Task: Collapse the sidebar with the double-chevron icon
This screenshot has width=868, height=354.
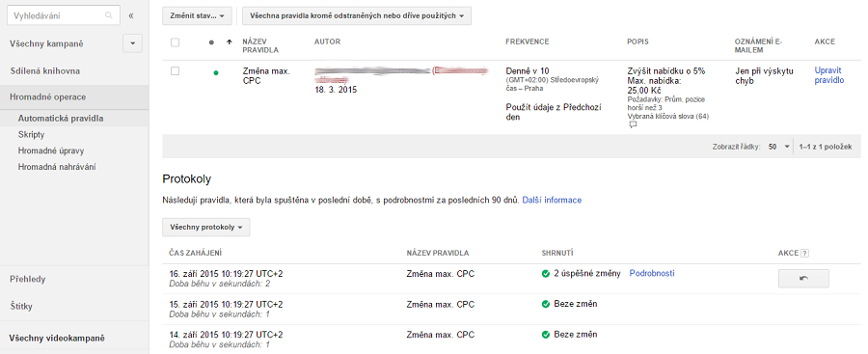Action: point(131,16)
